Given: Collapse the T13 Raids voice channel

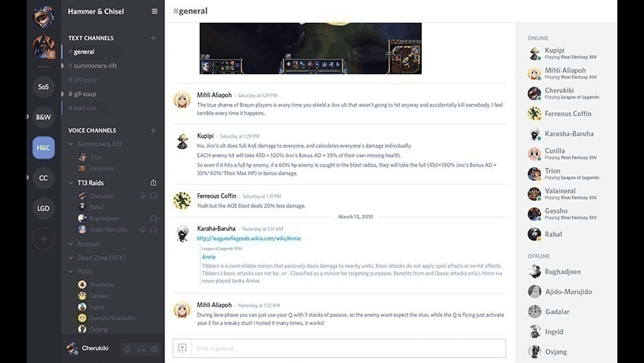Looking at the screenshot, I should pos(70,182).
